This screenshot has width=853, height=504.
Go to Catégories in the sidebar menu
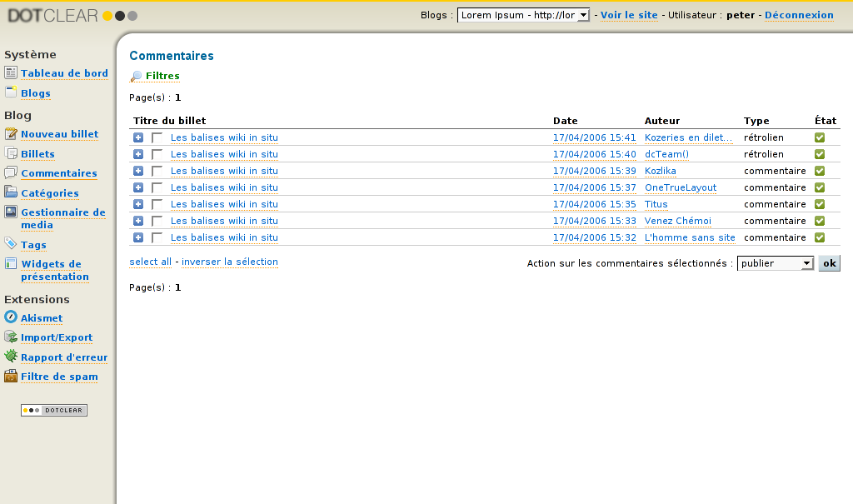[x=50, y=193]
